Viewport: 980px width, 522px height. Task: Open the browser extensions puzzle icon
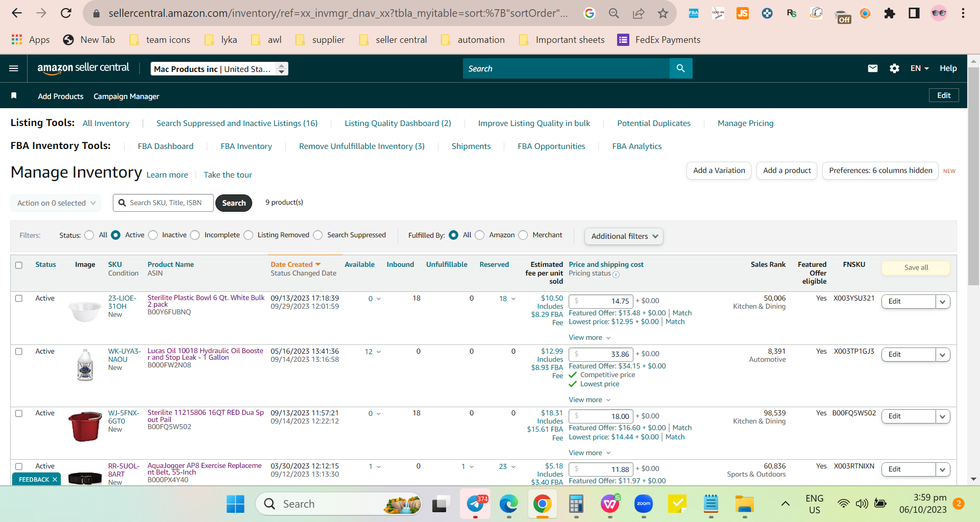tap(890, 13)
